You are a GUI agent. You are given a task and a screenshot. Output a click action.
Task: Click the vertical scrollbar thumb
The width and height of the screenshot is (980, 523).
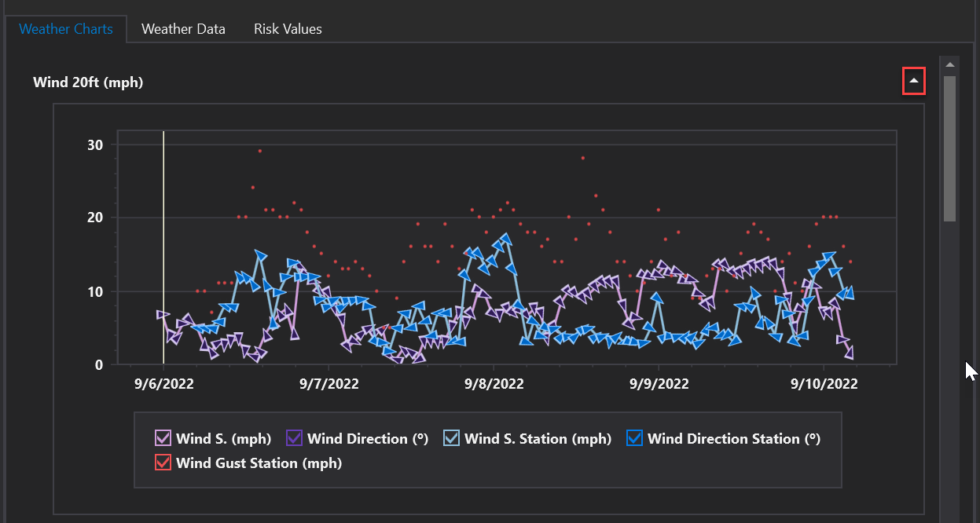pyautogui.click(x=949, y=148)
